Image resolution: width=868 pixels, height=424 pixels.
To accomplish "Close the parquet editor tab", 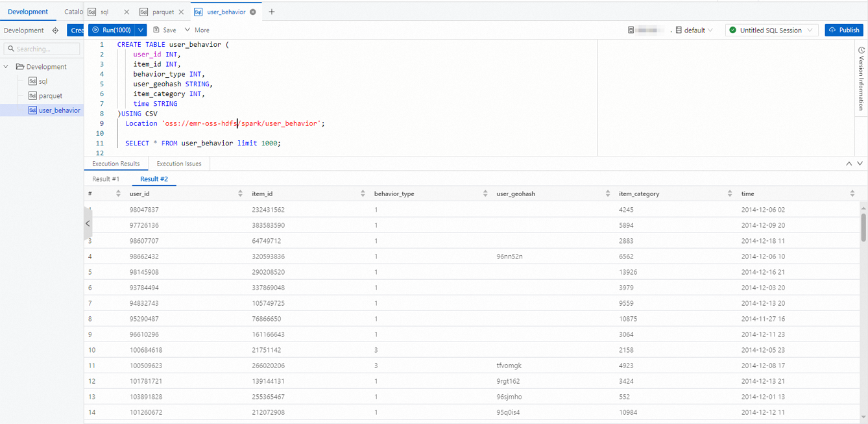I will coord(181,12).
